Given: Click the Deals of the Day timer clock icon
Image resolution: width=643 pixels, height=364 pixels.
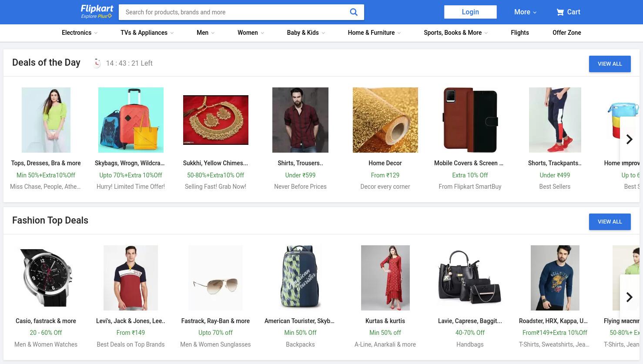Looking at the screenshot, I should [97, 63].
